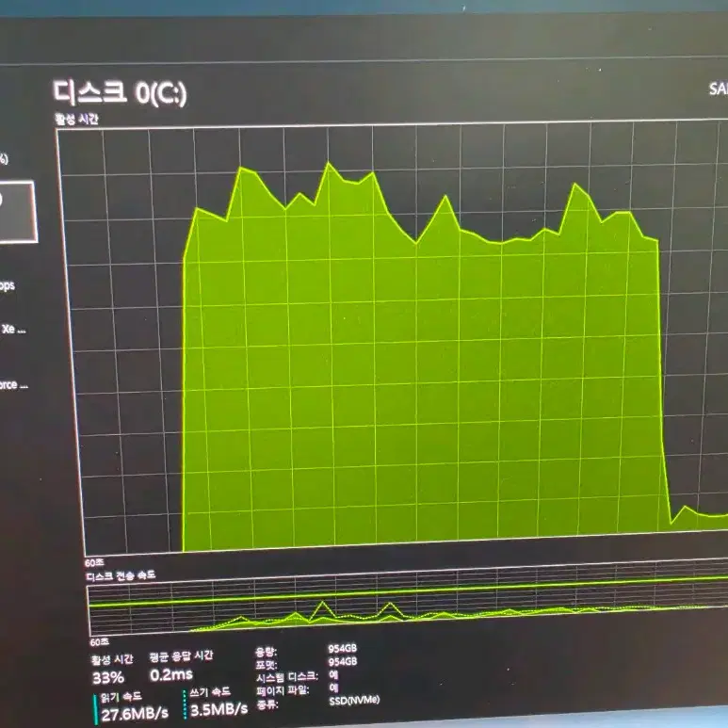Click the 0.2ms average response value
This screenshot has height=728, width=728.
[171, 674]
